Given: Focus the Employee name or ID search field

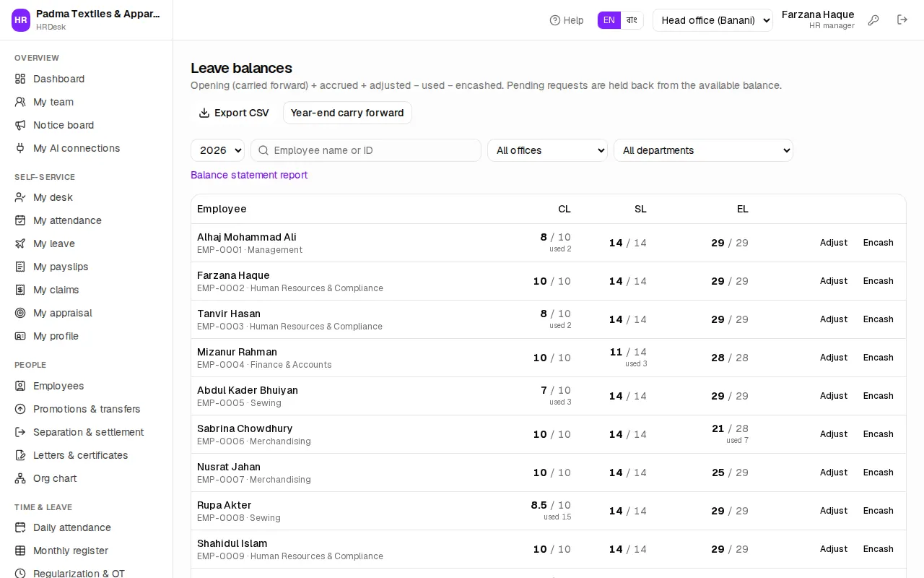Looking at the screenshot, I should pos(365,150).
